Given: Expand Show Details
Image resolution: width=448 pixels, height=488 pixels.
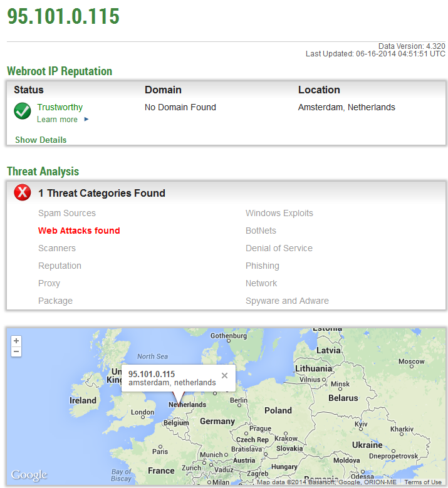Looking at the screenshot, I should [41, 140].
